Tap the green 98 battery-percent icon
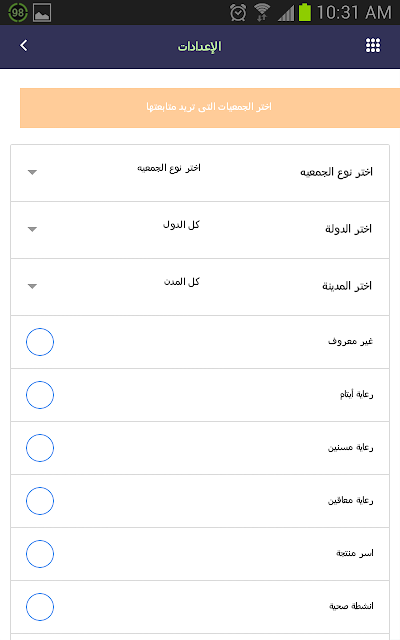This screenshot has width=400, height=640. click(18, 13)
